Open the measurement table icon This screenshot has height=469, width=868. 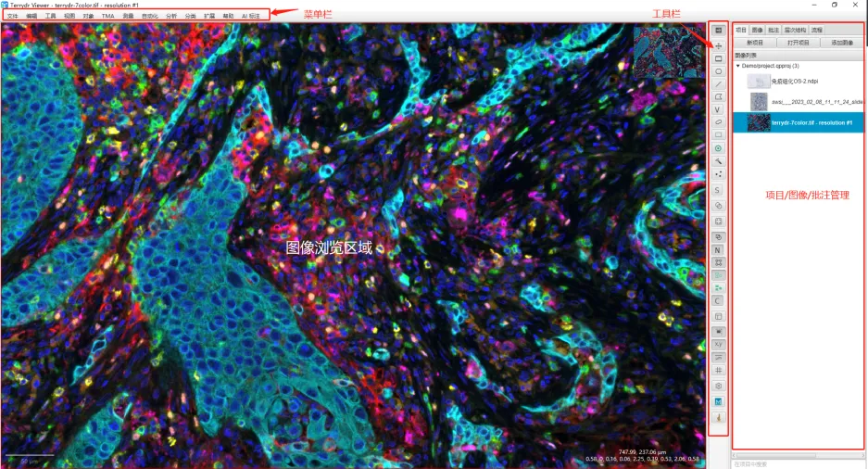(x=719, y=316)
